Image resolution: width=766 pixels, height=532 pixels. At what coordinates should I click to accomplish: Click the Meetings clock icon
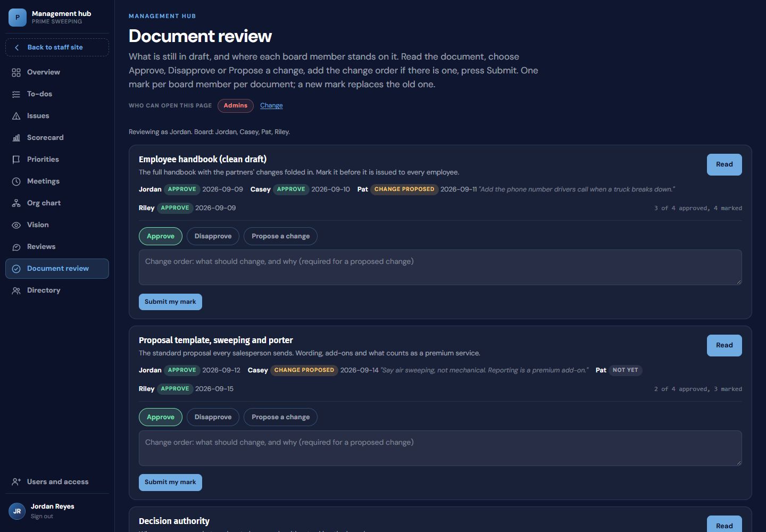[16, 181]
